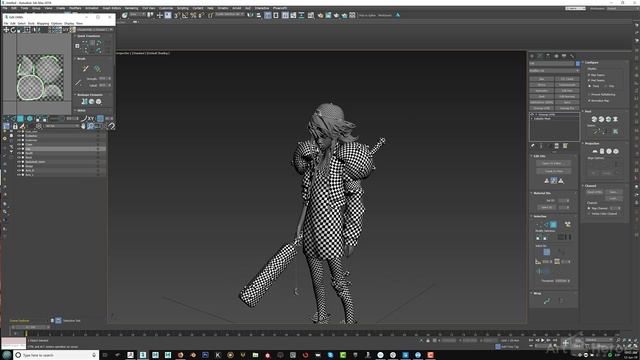The image size is (640, 360).
Task: Click Select ID button in Material IDs rollout
Action: [x=547, y=207]
